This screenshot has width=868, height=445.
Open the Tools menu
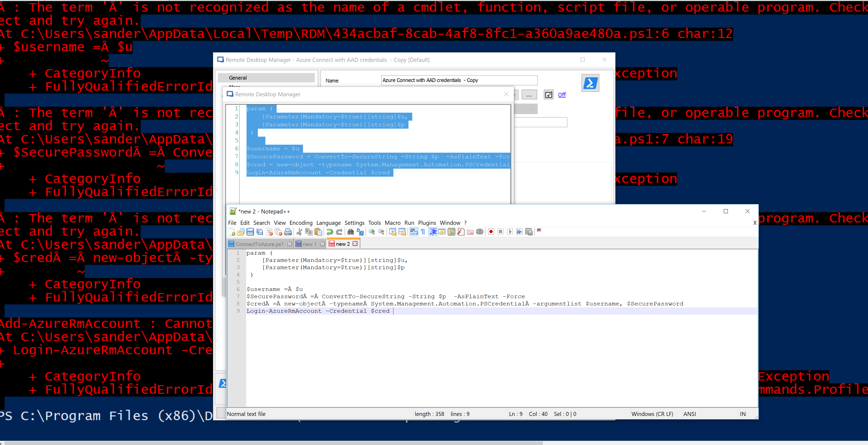[x=374, y=223]
